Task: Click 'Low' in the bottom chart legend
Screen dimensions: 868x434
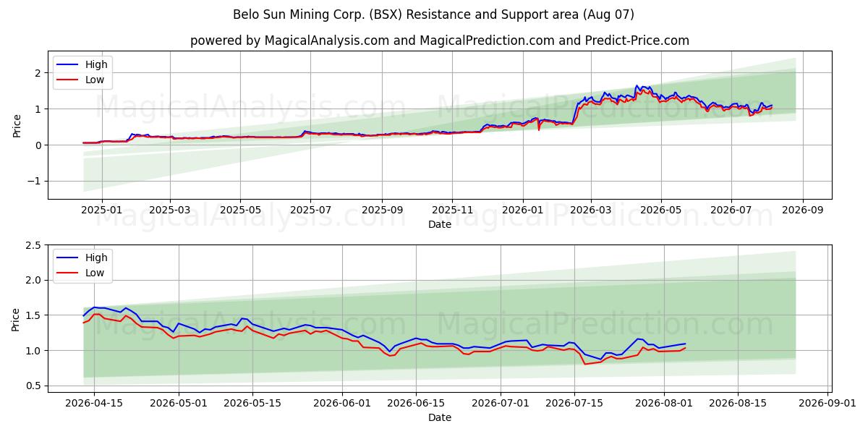Action: pos(95,273)
